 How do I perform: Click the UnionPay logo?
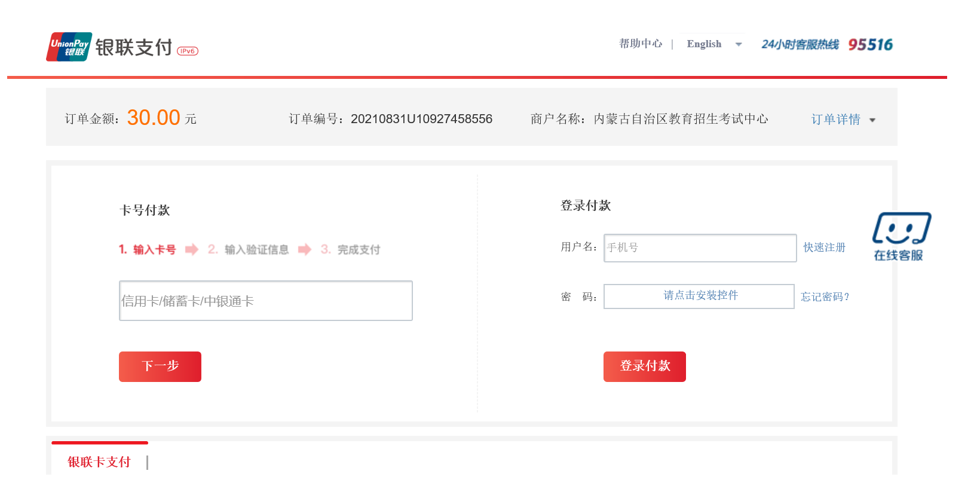(x=69, y=47)
